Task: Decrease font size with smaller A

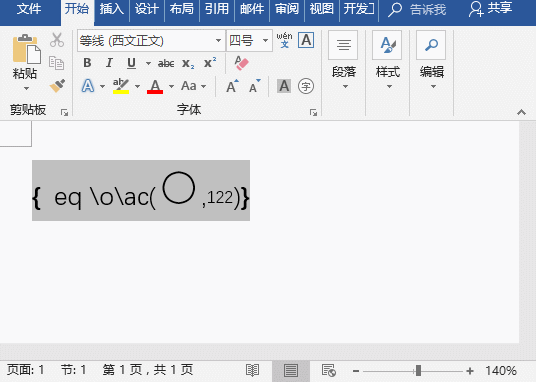Action: click(x=255, y=86)
